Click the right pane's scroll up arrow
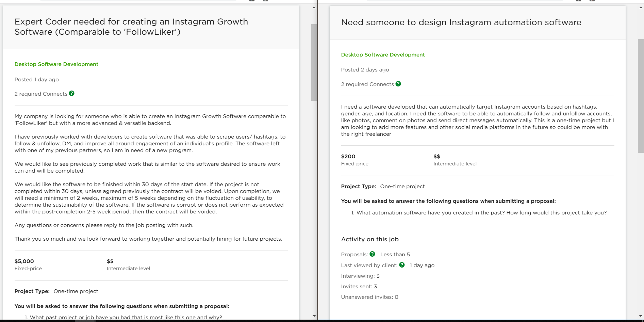The height and width of the screenshot is (322, 644). (x=641, y=7)
